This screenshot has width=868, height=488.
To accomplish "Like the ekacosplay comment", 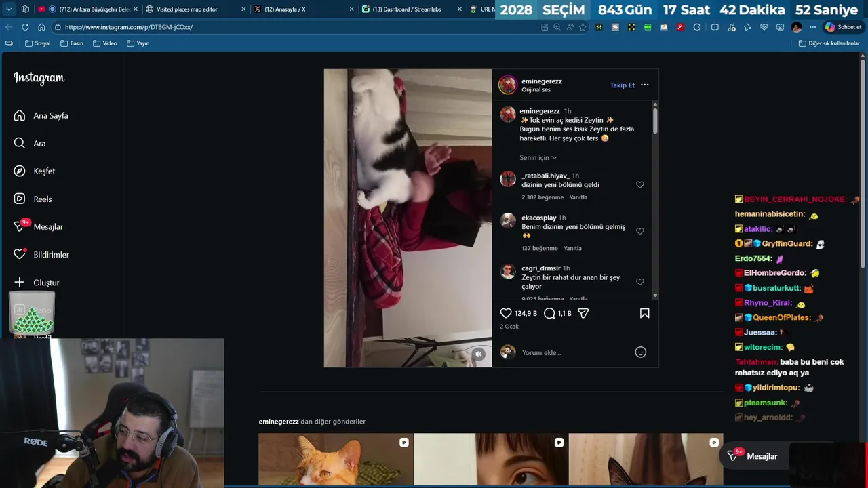I will pyautogui.click(x=639, y=231).
